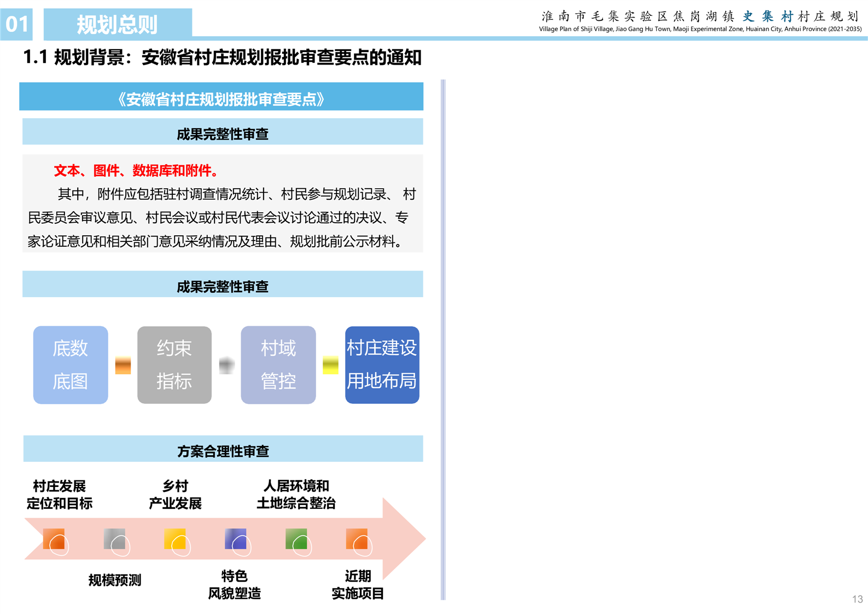Select the 底数底图 box
Screen dimensions: 868x614
point(71,365)
